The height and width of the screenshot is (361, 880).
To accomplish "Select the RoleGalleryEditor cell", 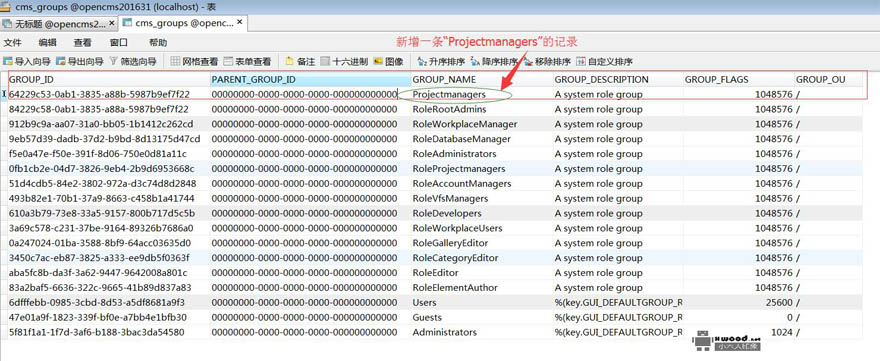I will click(482, 243).
